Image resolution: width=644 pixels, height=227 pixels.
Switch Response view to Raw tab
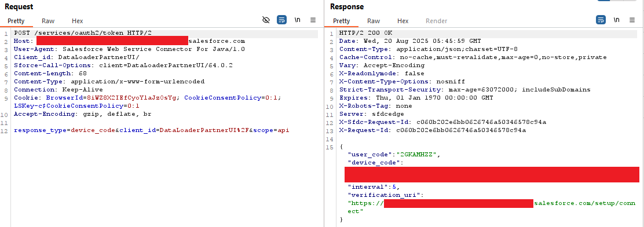[374, 21]
